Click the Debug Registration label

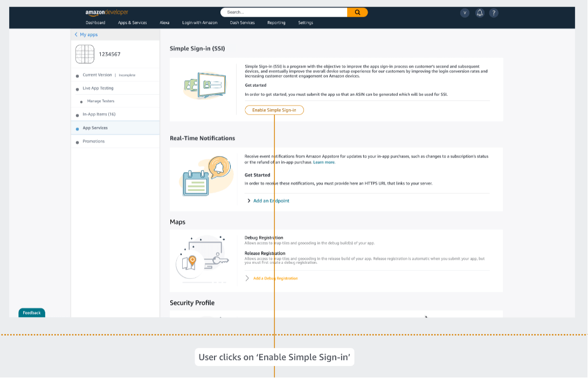click(264, 237)
